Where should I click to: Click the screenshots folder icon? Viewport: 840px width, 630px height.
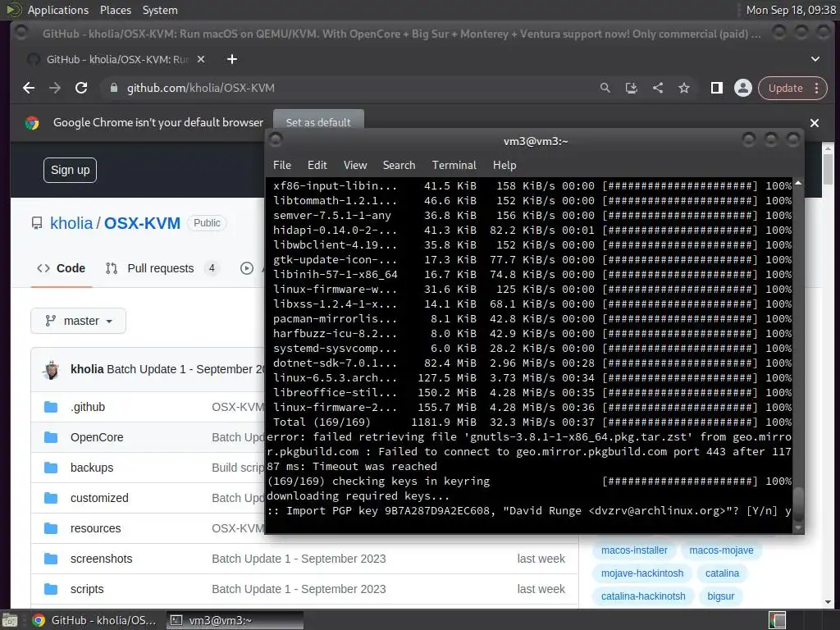tap(51, 559)
